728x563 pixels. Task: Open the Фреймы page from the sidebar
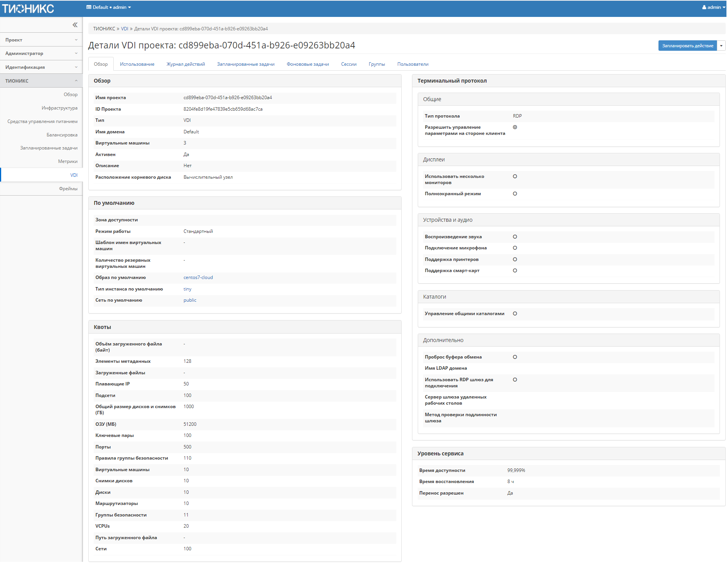68,188
